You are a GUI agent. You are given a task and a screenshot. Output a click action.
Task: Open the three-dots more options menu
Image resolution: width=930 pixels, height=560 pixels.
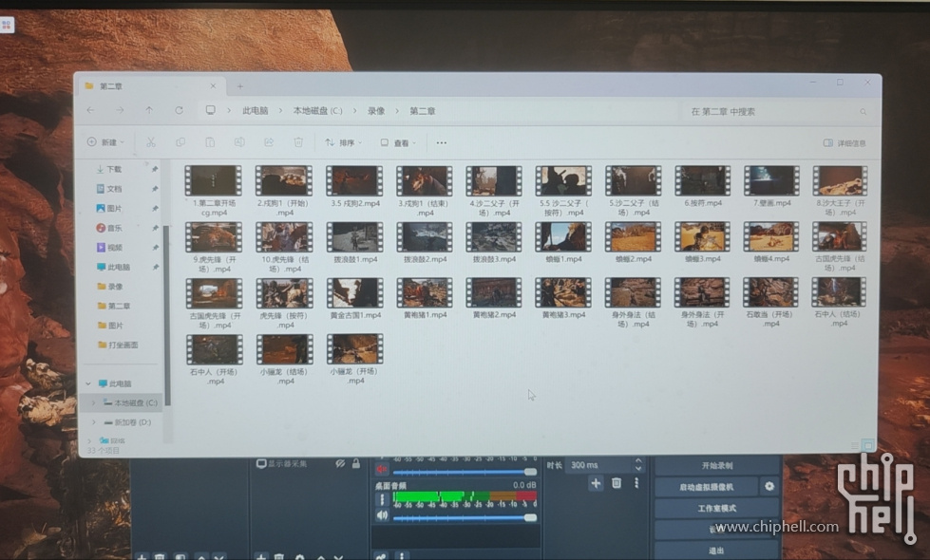tap(442, 142)
